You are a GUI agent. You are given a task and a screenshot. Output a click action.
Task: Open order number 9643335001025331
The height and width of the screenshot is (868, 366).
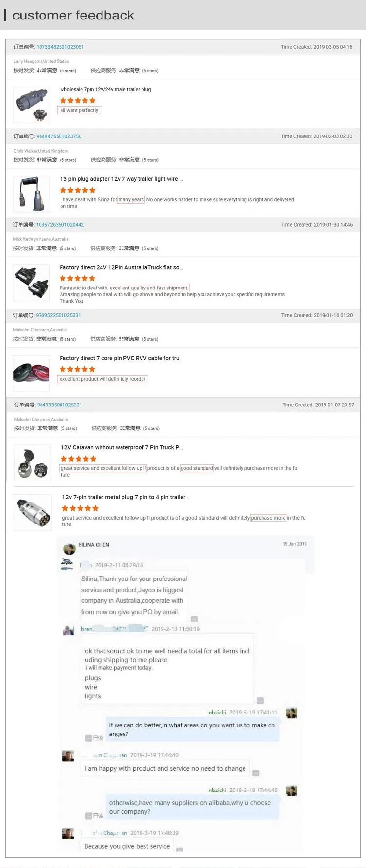60,405
